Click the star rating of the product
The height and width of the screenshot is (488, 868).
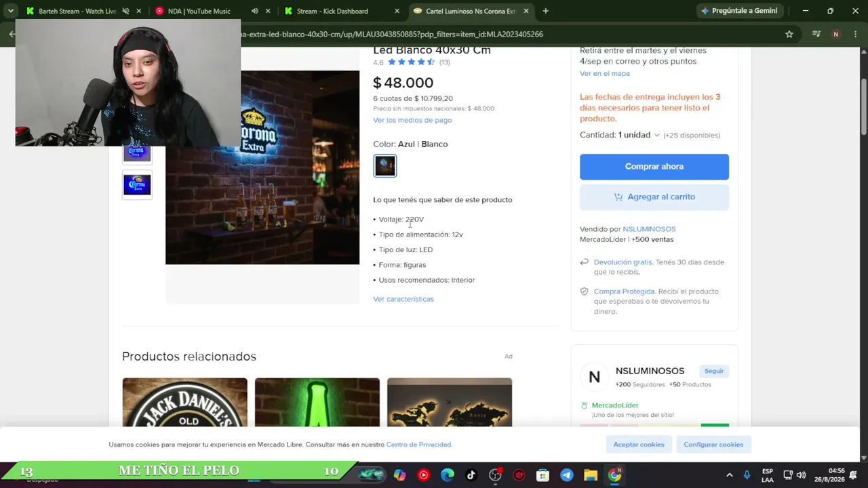[412, 62]
